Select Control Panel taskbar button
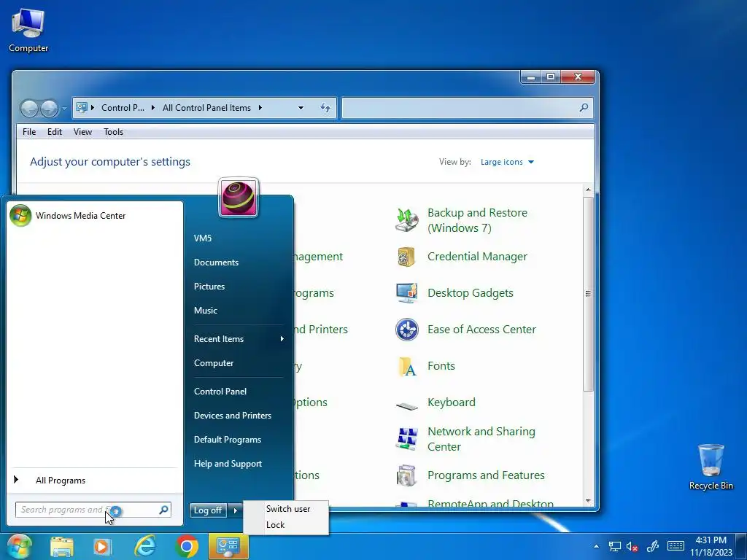 click(x=228, y=546)
